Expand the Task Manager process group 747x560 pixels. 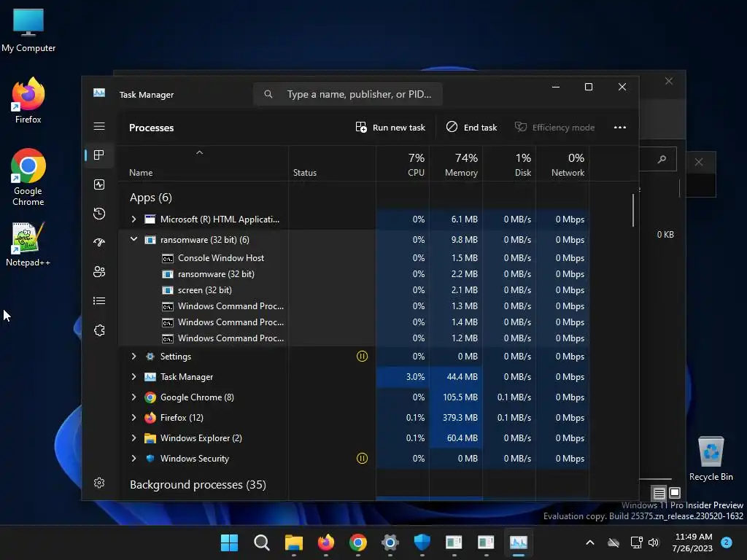point(134,377)
